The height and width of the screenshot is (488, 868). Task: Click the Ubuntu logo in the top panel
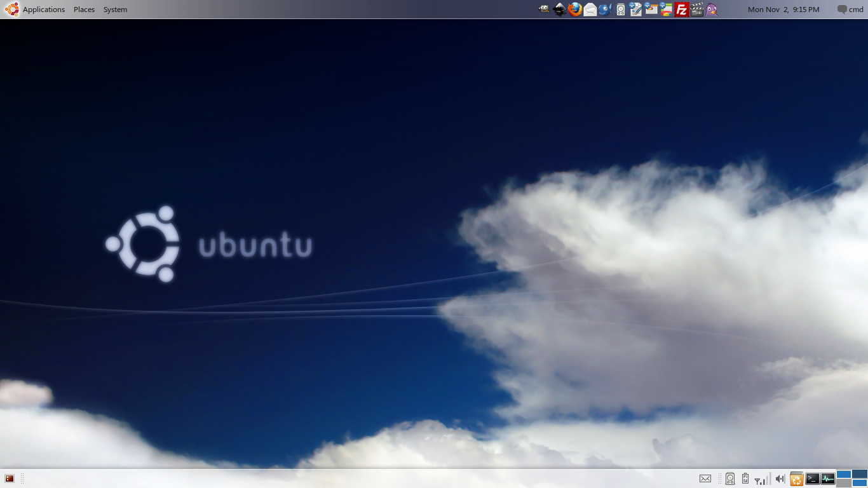(11, 10)
